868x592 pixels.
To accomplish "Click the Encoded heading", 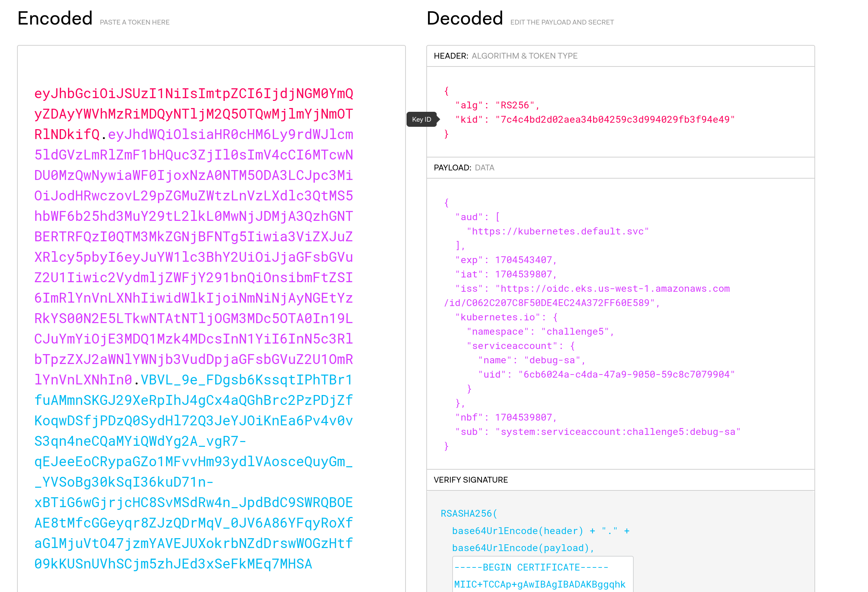I will pyautogui.click(x=55, y=18).
